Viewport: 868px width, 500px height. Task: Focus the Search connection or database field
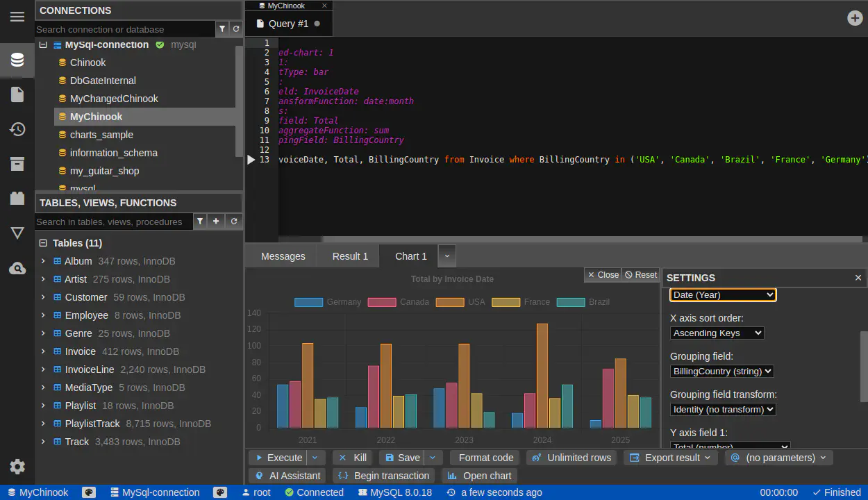(x=125, y=29)
